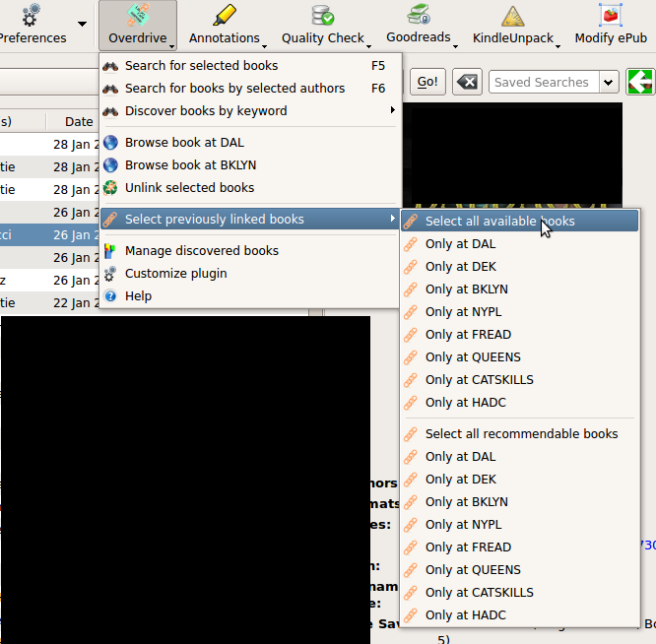
Task: Select available books Only at BKLYN
Action: (x=520, y=289)
